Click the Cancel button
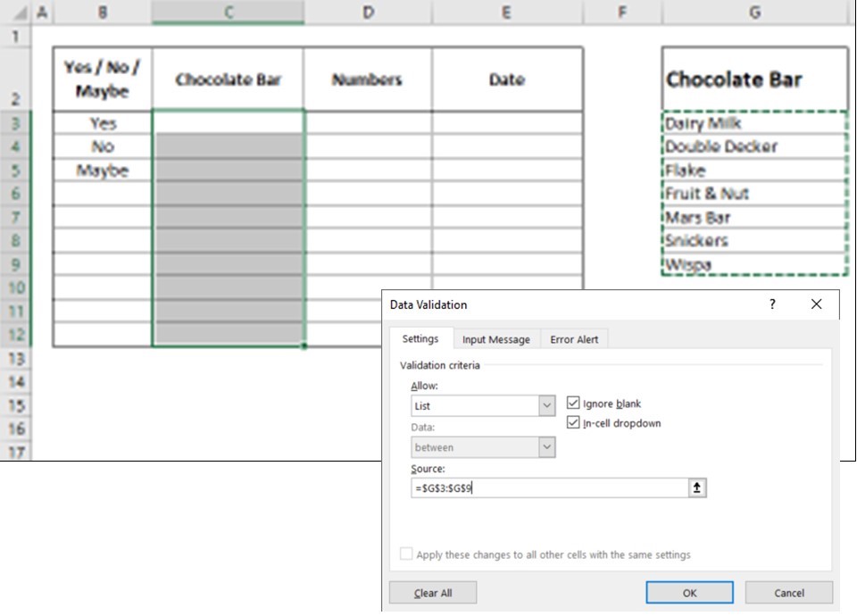 pyautogui.click(x=788, y=593)
